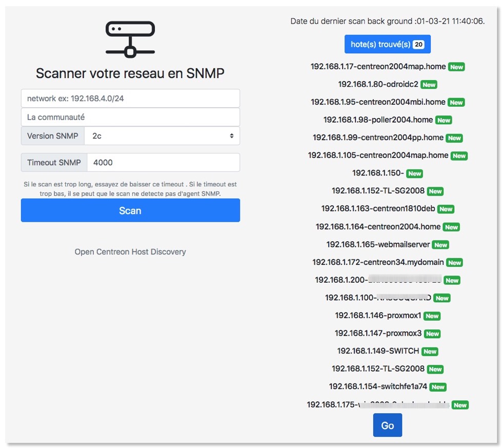Click New badge next to poller2004.home

point(443,120)
